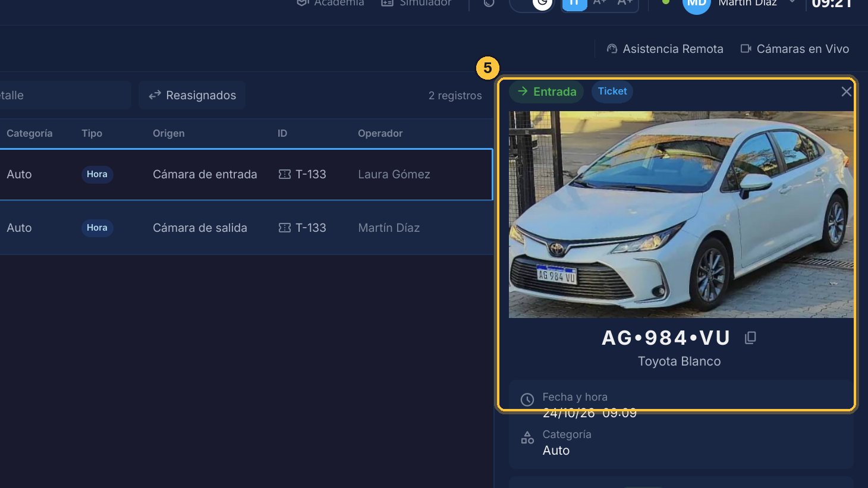Image resolution: width=868 pixels, height=488 pixels.
Task: Sort by the Operador column header
Action: tap(380, 133)
